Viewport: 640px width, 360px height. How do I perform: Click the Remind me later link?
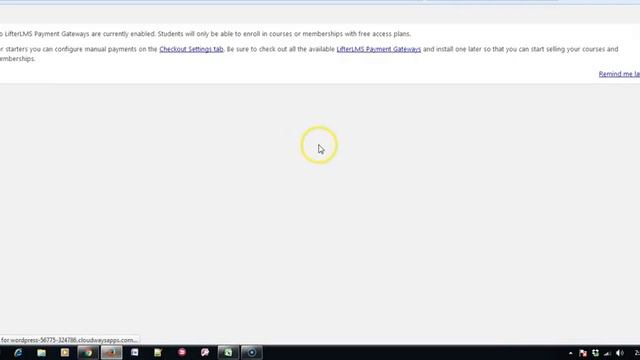(x=619, y=74)
